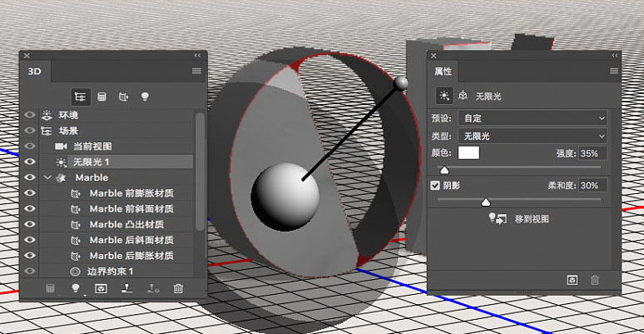The height and width of the screenshot is (334, 644).
Task: Close the Properties panel
Action: (x=433, y=56)
